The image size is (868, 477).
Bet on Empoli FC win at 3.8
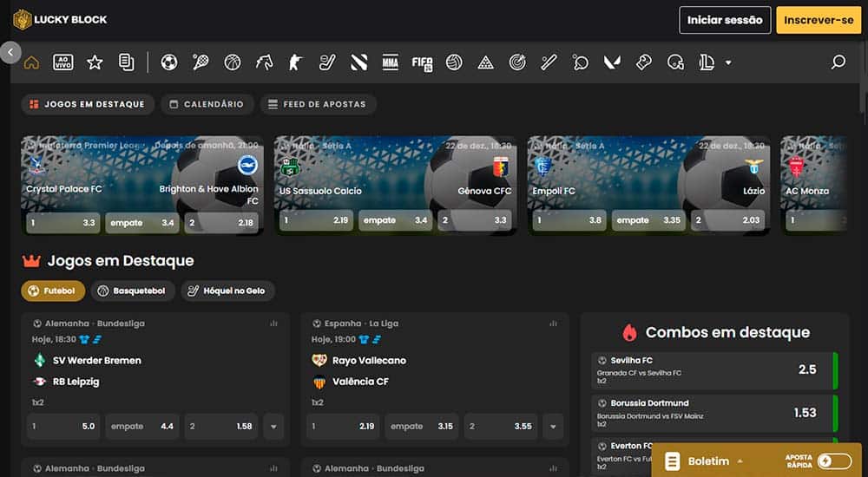pyautogui.click(x=569, y=220)
